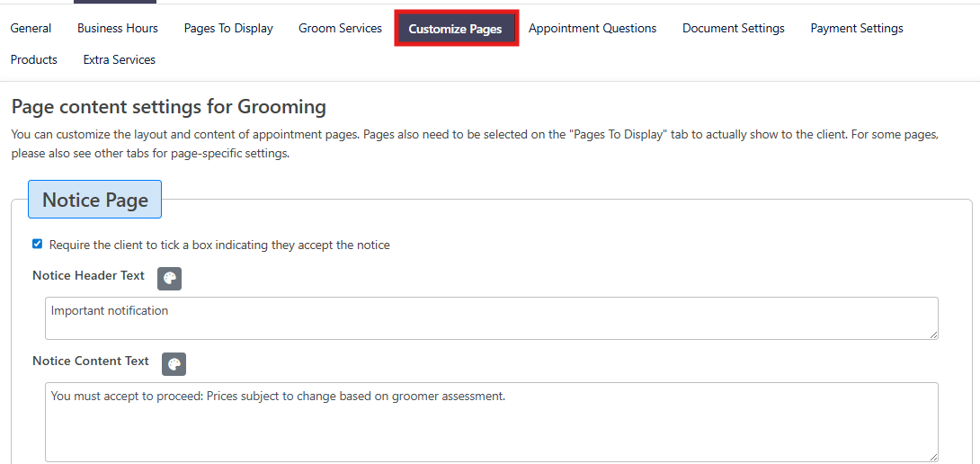980x464 pixels.
Task: Select the Products tab
Action: pyautogui.click(x=34, y=59)
